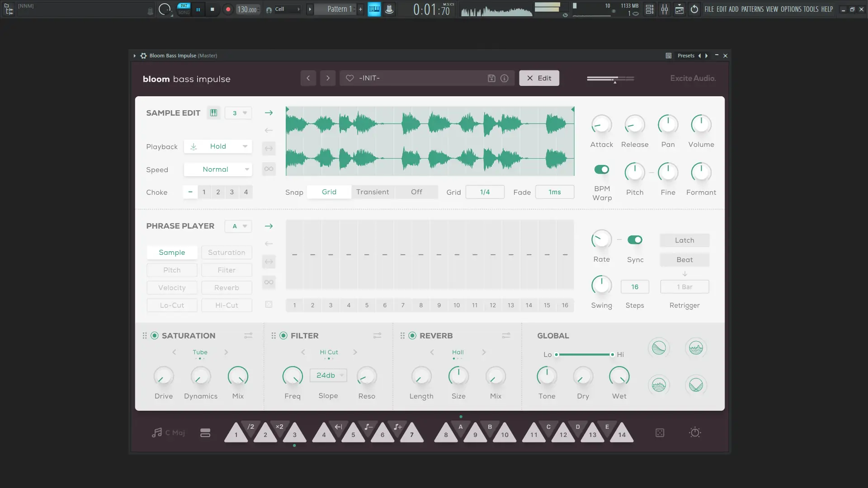Favorite the preset with heart icon
Viewport: 868px width, 488px height.
coord(349,78)
